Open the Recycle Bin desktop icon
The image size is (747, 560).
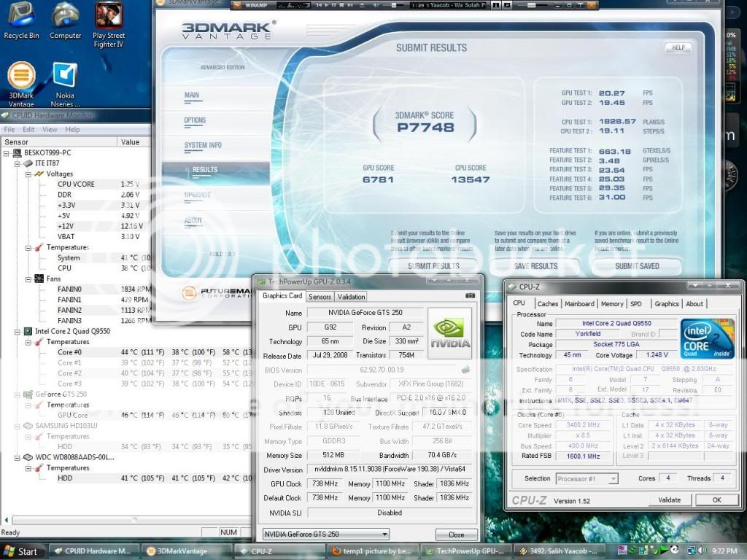tap(20, 17)
